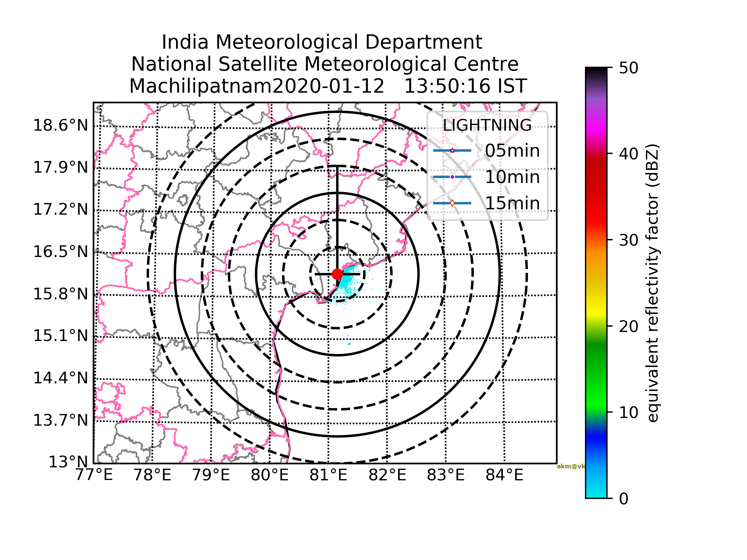
Task: Click latitude label 15.1°N
Action: 60,336
